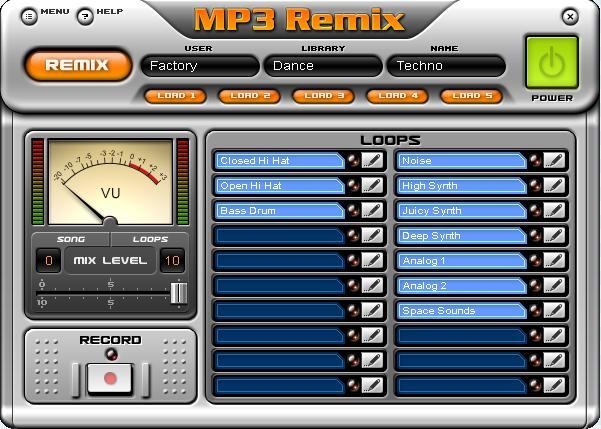Click the orange Remix button
The height and width of the screenshot is (429, 601).
click(78, 65)
